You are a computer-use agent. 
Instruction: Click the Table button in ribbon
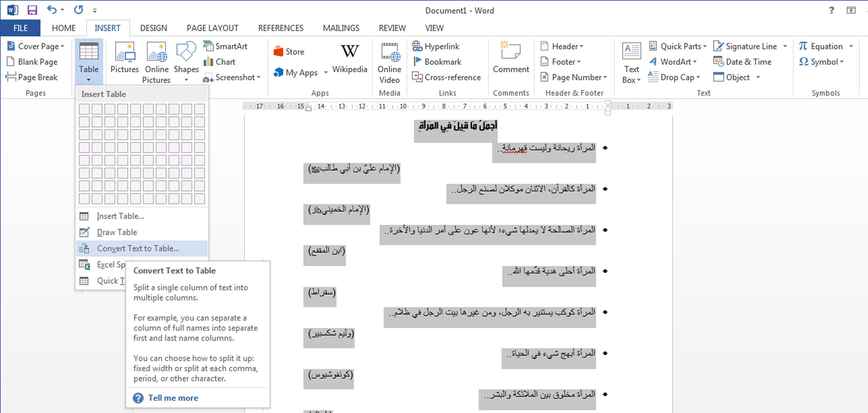89,61
